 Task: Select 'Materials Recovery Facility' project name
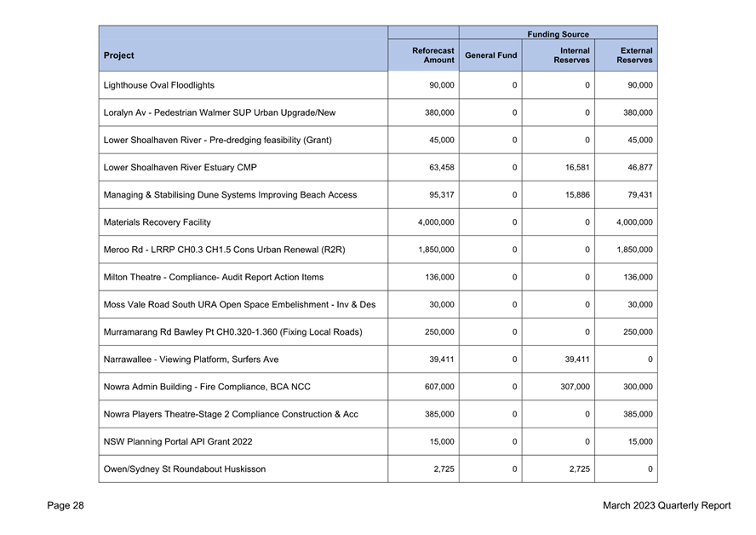(157, 222)
